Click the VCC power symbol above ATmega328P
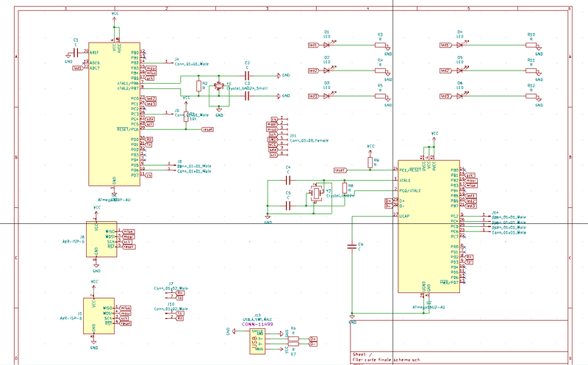 pyautogui.click(x=115, y=18)
